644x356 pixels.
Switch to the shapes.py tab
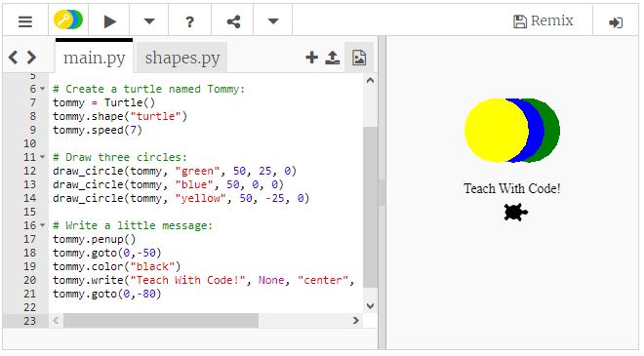(x=182, y=58)
